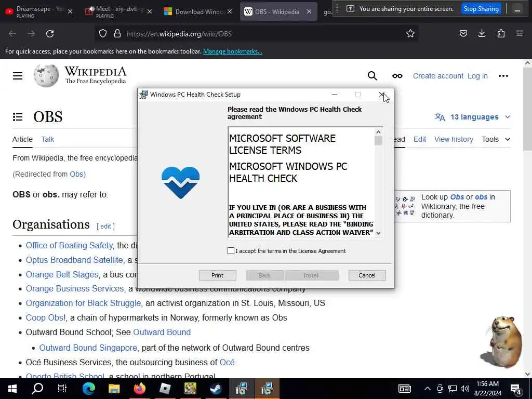Image resolution: width=532 pixels, height=399 pixels.
Task: Open the Windows Start button
Action: 12,389
